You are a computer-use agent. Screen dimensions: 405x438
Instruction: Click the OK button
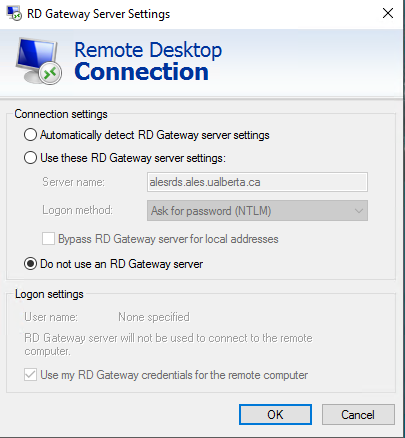(275, 415)
